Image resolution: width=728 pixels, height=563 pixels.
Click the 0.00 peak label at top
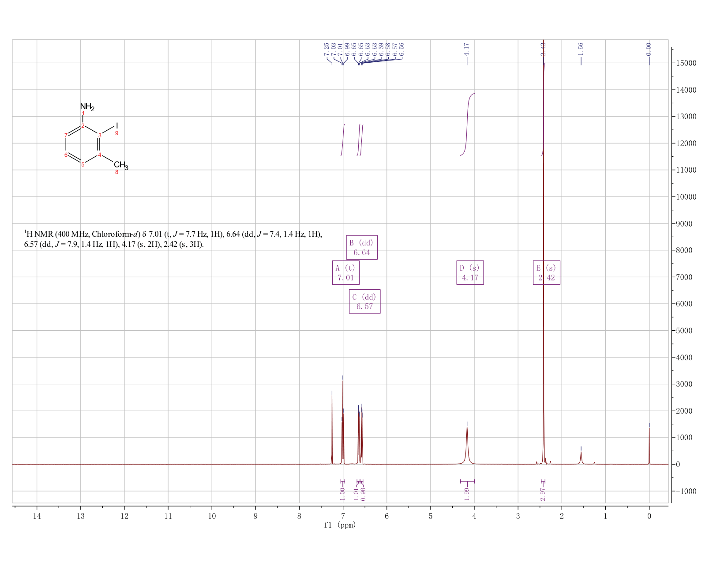click(649, 49)
